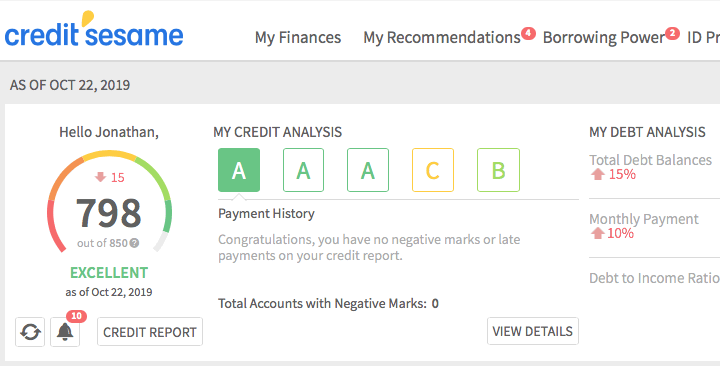Refresh the credit score
This screenshot has width=720, height=366.
coord(30,332)
